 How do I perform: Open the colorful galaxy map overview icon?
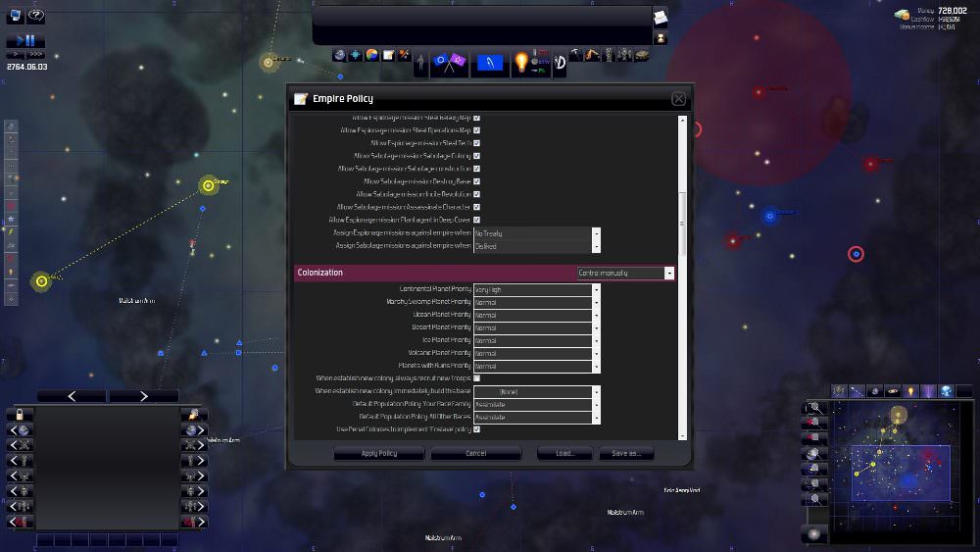[371, 55]
